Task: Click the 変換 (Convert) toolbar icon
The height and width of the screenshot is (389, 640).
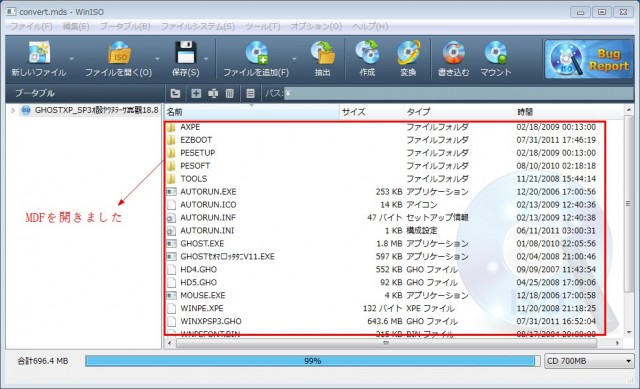Action: (408, 52)
